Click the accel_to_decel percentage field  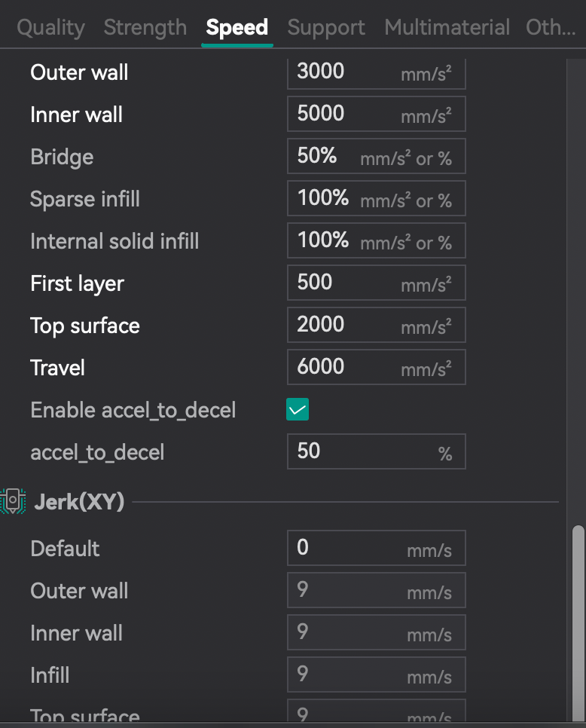[x=362, y=451]
